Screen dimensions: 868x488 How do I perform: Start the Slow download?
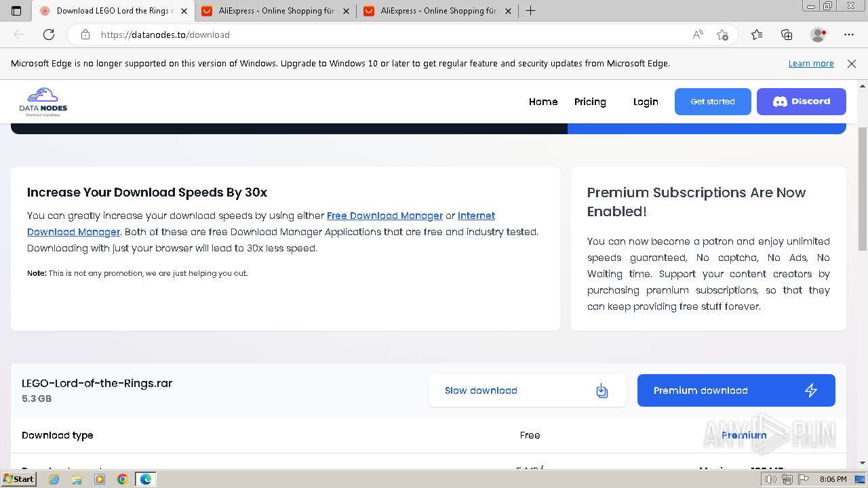(528, 390)
